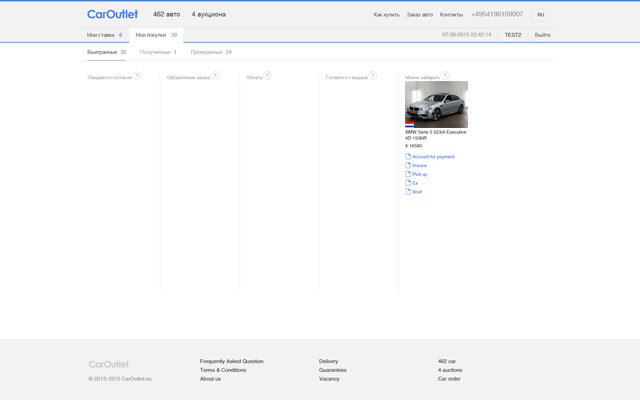Click help icon next to Можно забирать
Screen dimensions: 640x400
tap(445, 75)
